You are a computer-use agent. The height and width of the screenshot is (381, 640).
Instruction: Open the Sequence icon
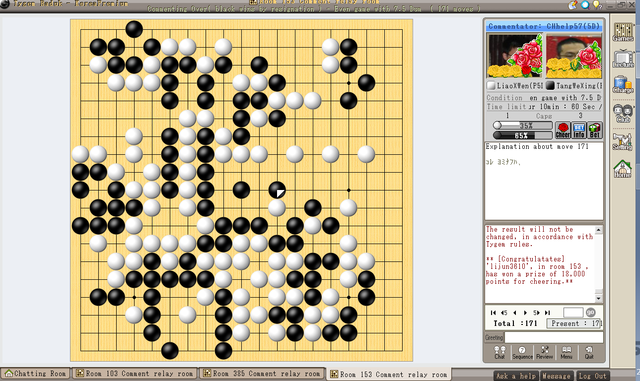(522, 352)
